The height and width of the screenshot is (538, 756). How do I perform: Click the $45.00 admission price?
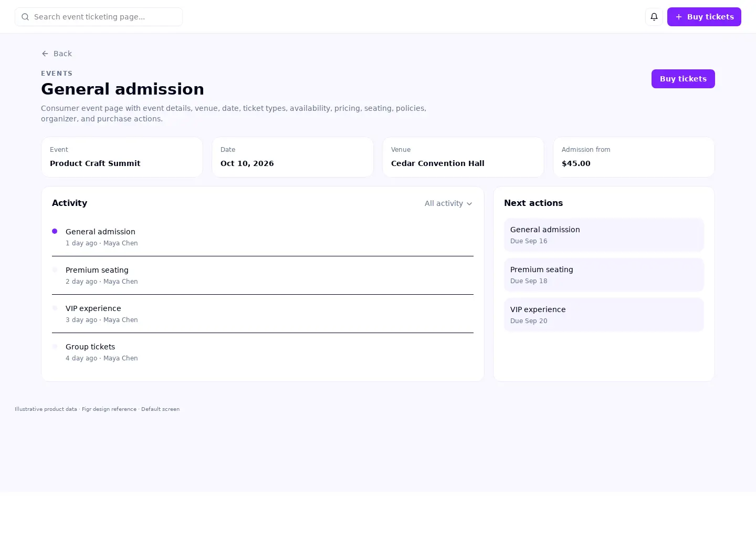pyautogui.click(x=576, y=163)
